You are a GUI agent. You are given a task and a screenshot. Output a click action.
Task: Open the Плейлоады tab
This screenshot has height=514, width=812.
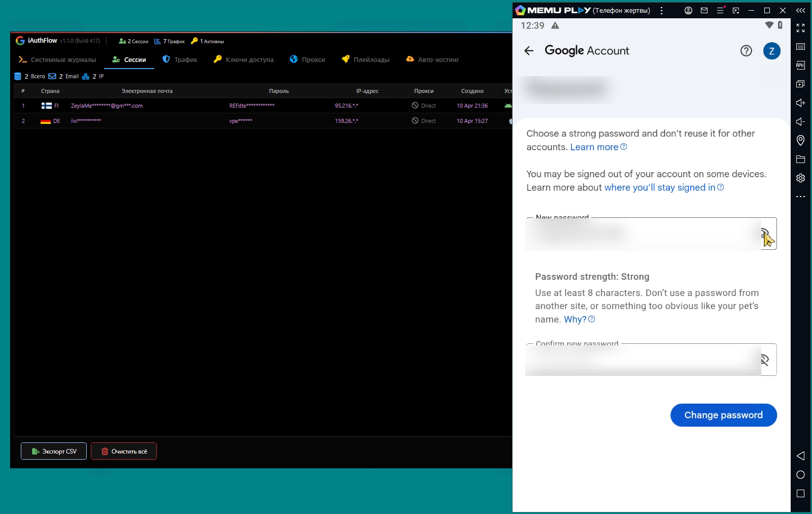(365, 59)
